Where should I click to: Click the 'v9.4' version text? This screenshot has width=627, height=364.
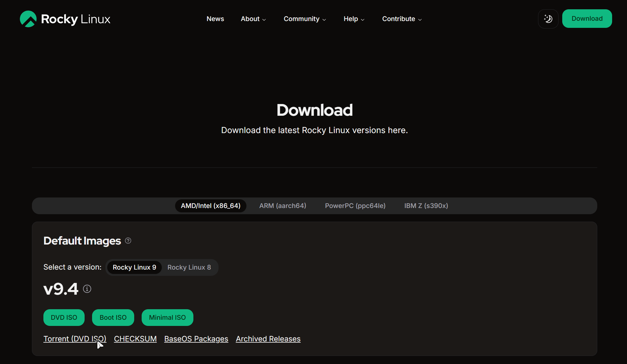tap(61, 289)
